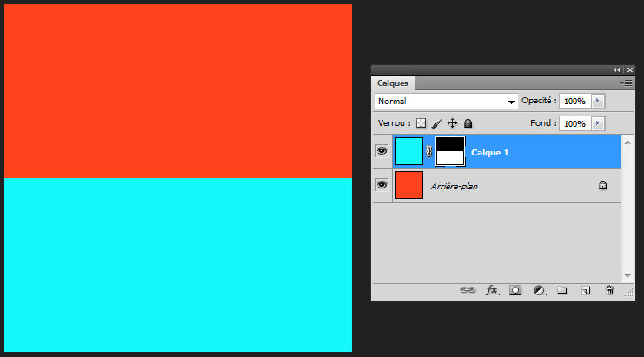
Task: Click the Opacité value field
Action: (575, 101)
